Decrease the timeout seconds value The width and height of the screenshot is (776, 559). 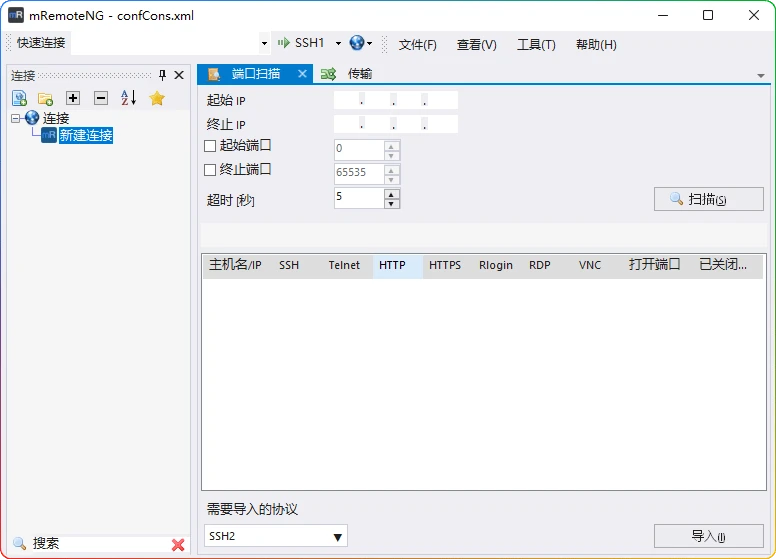391,203
